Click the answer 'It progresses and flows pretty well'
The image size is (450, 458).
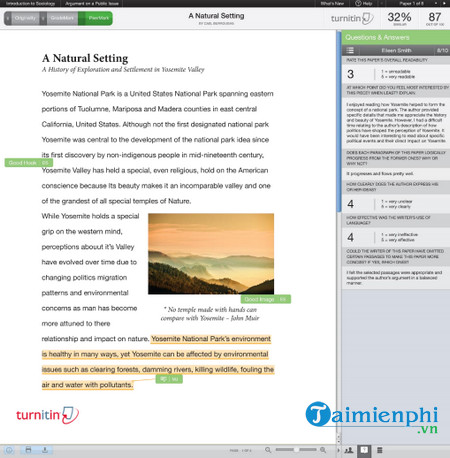[380, 173]
